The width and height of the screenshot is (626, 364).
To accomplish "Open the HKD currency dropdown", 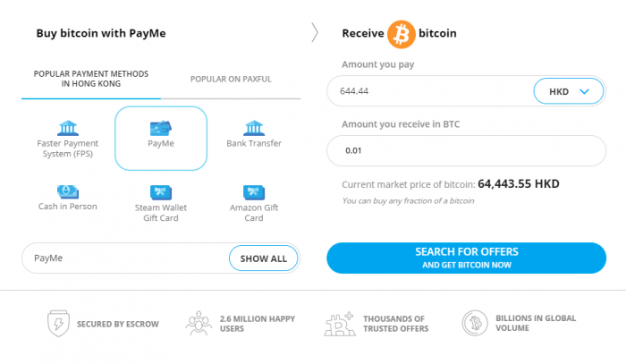I will pos(569,91).
